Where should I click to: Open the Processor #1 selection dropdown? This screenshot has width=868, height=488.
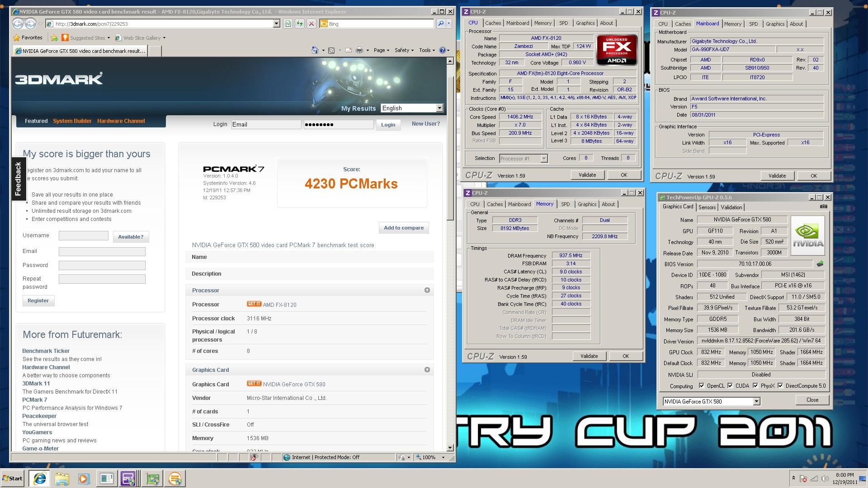coord(544,159)
